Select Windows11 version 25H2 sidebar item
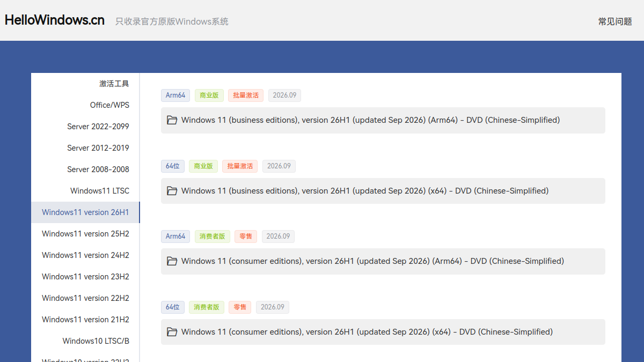The width and height of the screenshot is (644, 362). [x=85, y=234]
